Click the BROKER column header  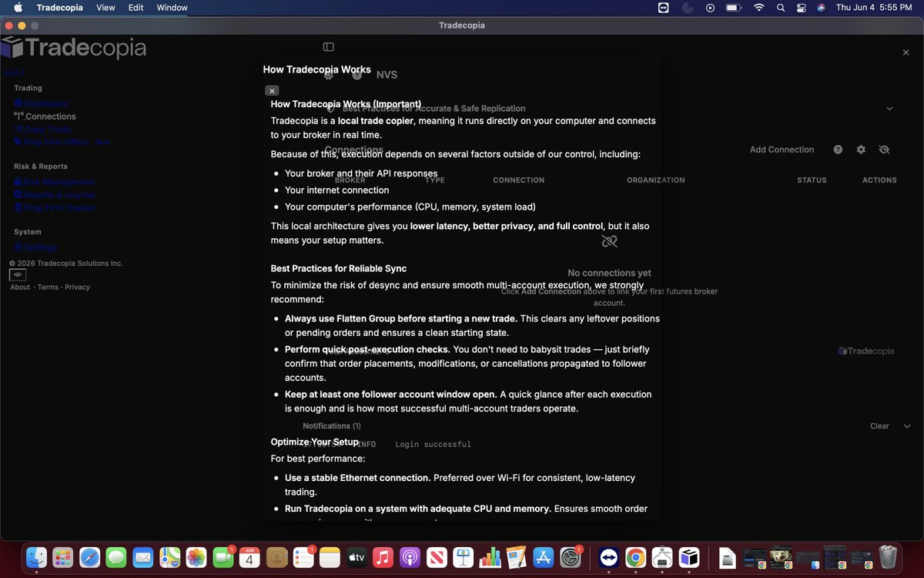350,180
